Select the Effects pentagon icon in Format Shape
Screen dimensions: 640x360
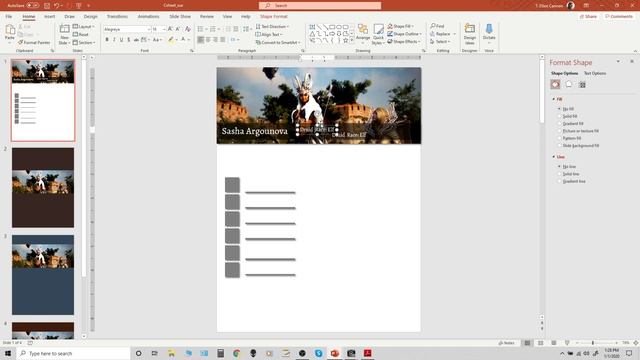[569, 84]
